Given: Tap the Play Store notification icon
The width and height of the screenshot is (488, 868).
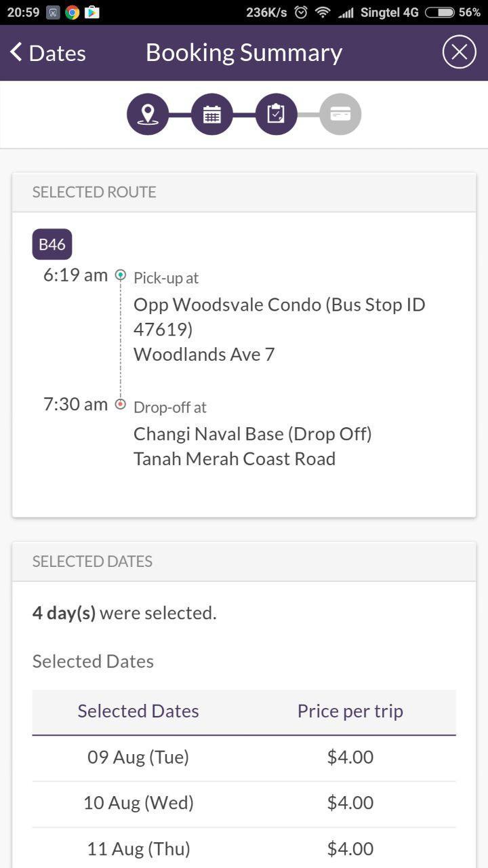Looking at the screenshot, I should click(91, 12).
